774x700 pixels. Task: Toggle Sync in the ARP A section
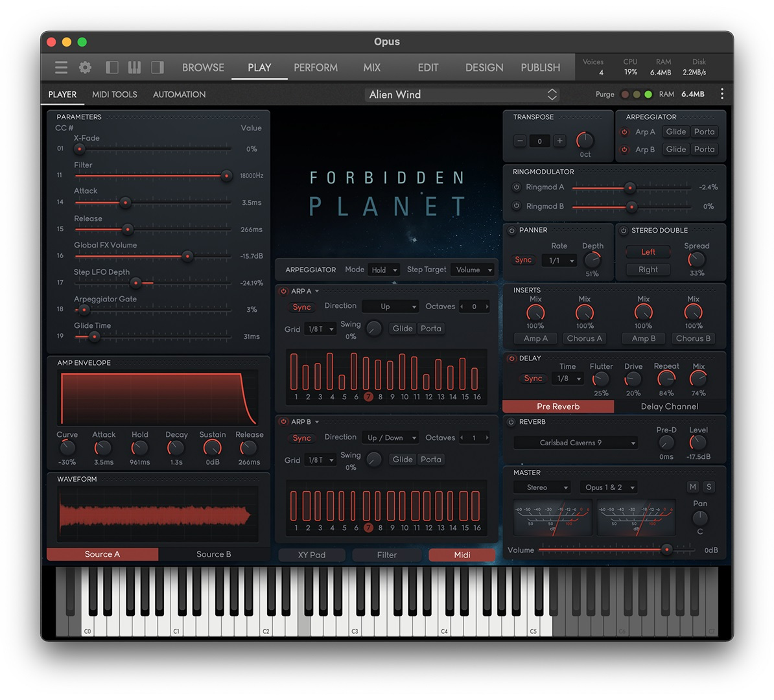(x=301, y=307)
